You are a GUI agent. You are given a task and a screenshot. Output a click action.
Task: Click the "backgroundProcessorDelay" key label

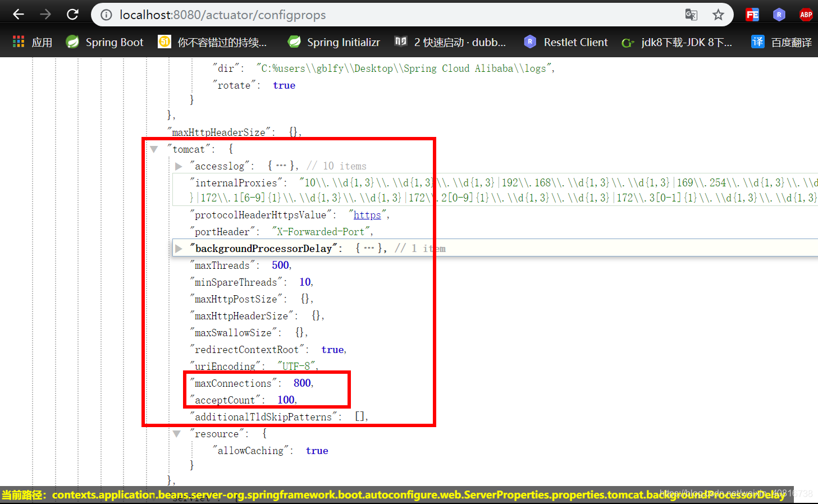coord(263,249)
